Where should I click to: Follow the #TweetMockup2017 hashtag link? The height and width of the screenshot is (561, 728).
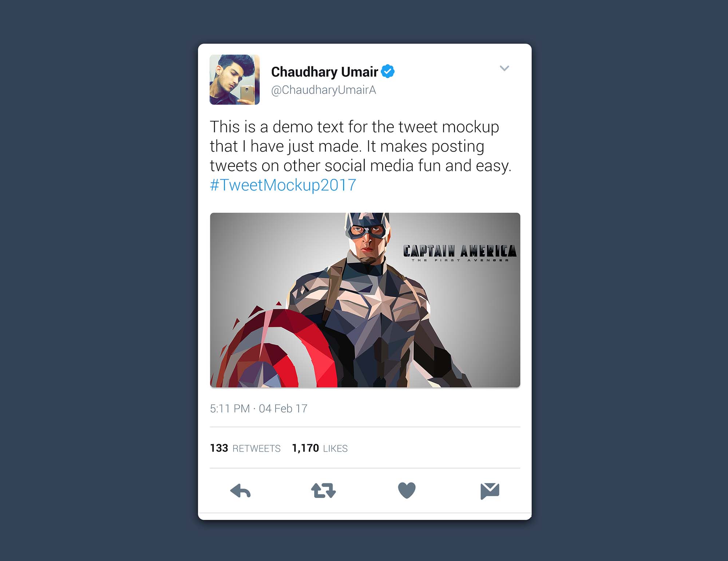pyautogui.click(x=283, y=185)
